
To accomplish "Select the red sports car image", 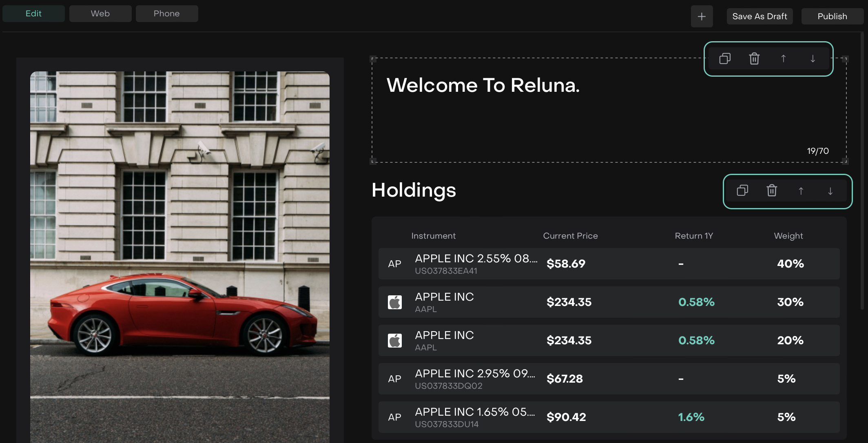I will 179,257.
